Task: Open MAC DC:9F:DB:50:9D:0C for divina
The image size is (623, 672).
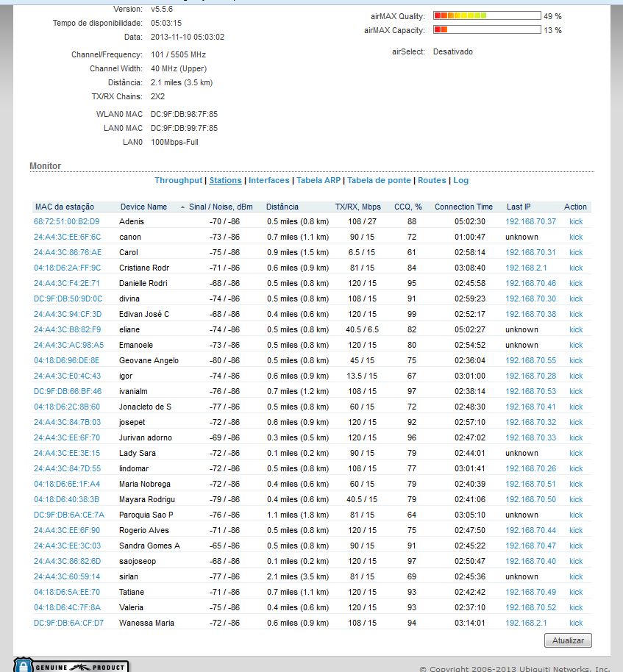Action: tap(68, 299)
